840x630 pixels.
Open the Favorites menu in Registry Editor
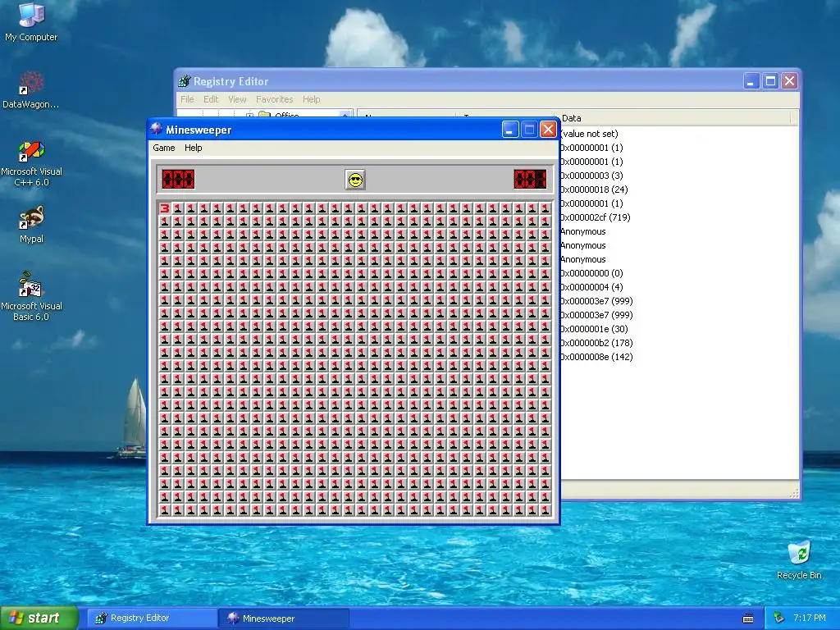click(274, 99)
